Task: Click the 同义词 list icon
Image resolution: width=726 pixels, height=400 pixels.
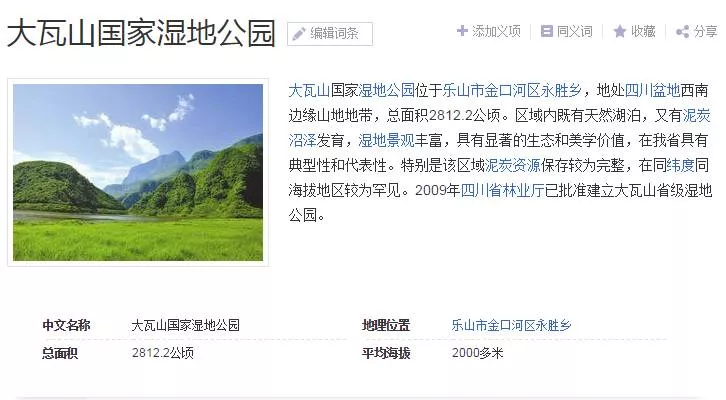Action: pyautogui.click(x=546, y=31)
